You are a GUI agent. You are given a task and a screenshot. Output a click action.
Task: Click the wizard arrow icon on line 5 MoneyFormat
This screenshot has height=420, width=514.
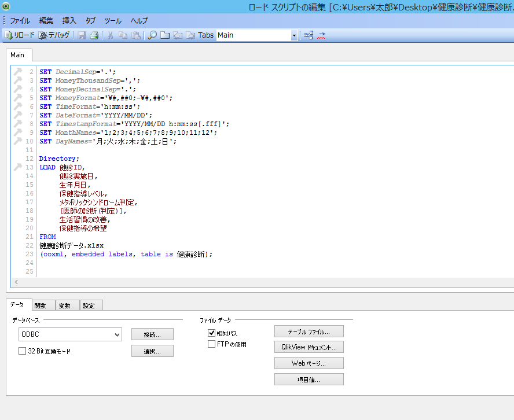[18, 97]
